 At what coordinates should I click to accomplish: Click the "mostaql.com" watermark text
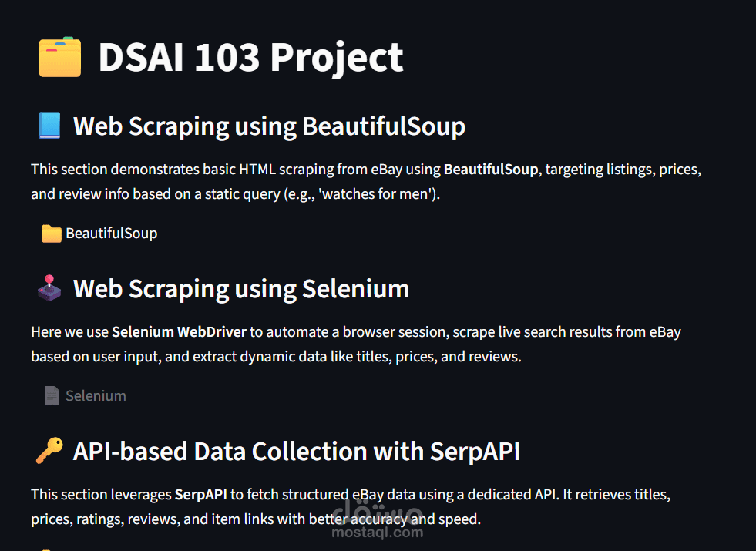pos(377,533)
